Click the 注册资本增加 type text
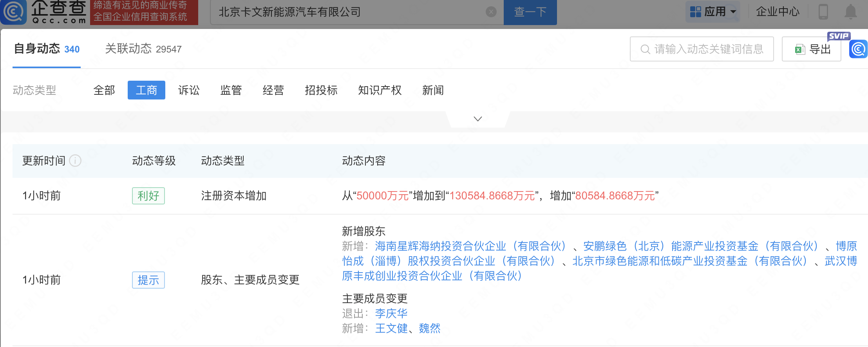Viewport: 868px width, 347px height. click(234, 196)
